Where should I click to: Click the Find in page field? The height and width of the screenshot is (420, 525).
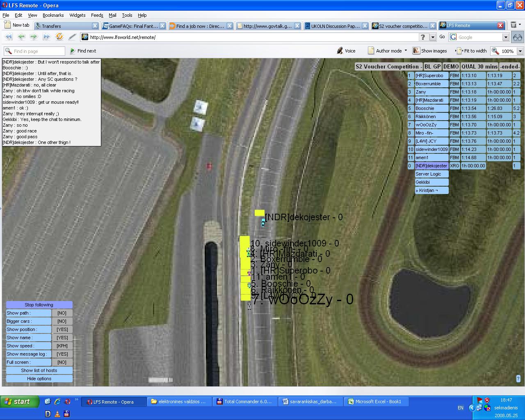point(34,51)
